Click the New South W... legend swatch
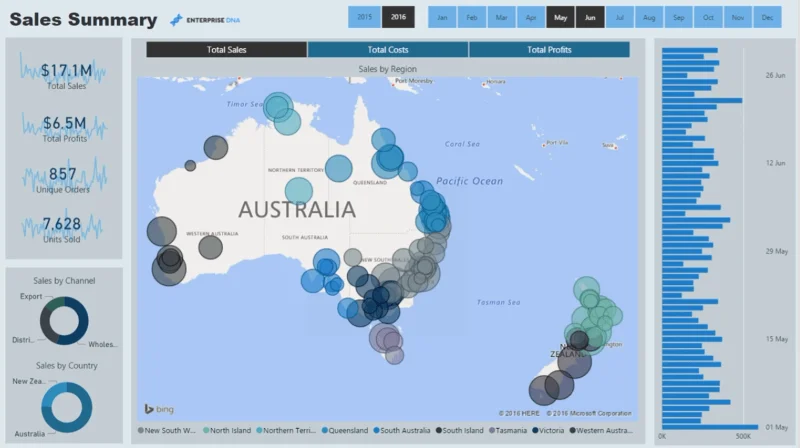Viewport: 800px width, 448px height. tap(141, 430)
